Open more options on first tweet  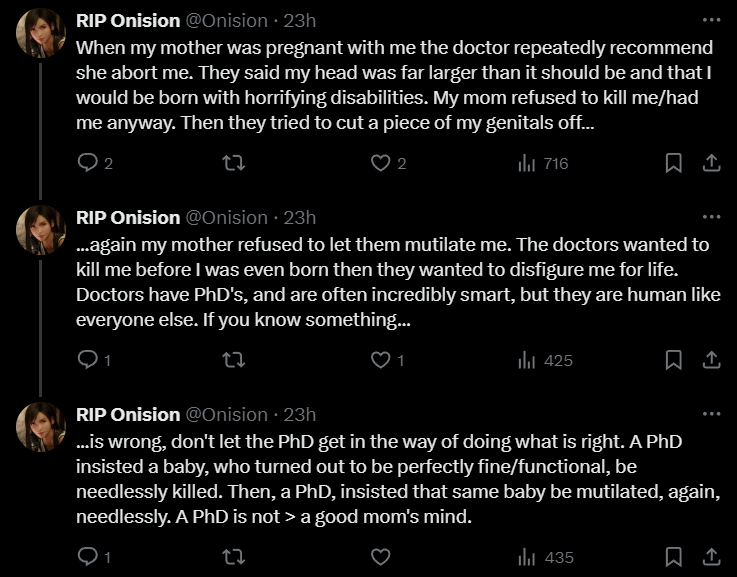[x=711, y=20]
